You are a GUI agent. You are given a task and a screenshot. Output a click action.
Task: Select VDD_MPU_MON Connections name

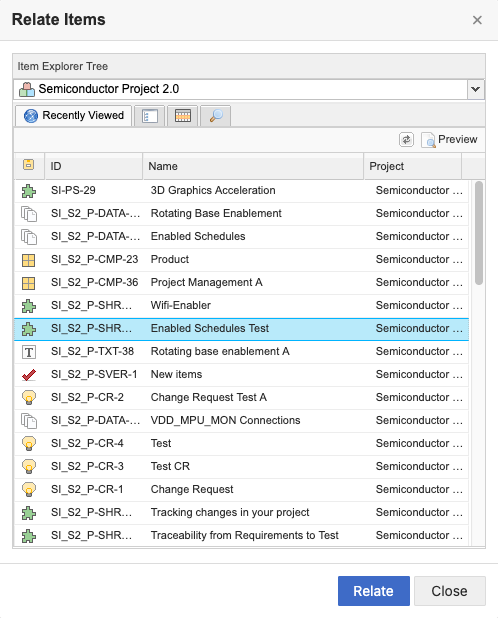(x=226, y=420)
